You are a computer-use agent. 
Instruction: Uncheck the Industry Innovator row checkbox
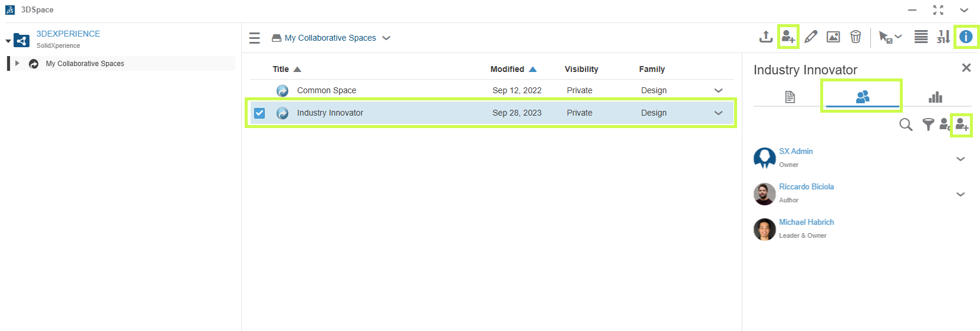point(259,113)
